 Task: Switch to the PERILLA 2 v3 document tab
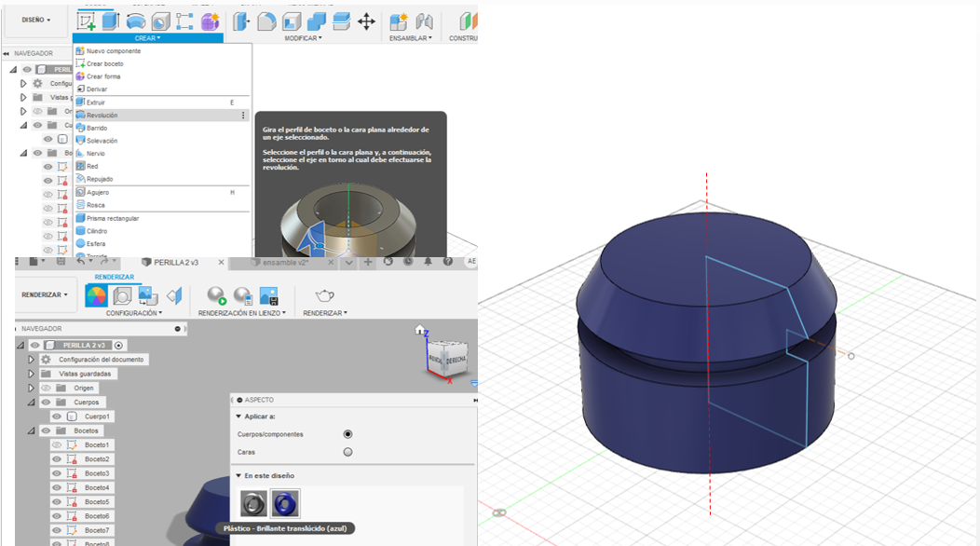pyautogui.click(x=176, y=263)
